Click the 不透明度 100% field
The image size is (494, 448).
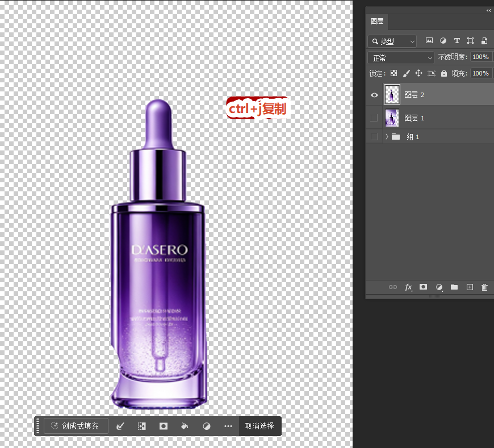coord(481,57)
